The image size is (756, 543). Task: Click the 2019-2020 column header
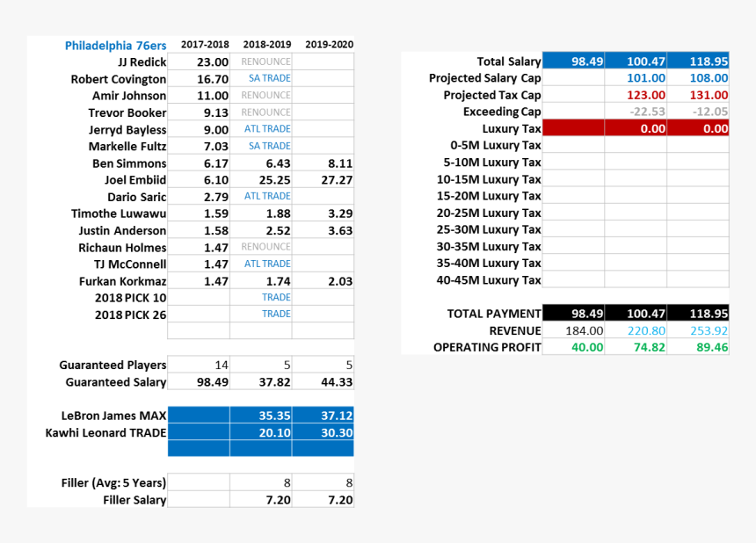point(330,45)
